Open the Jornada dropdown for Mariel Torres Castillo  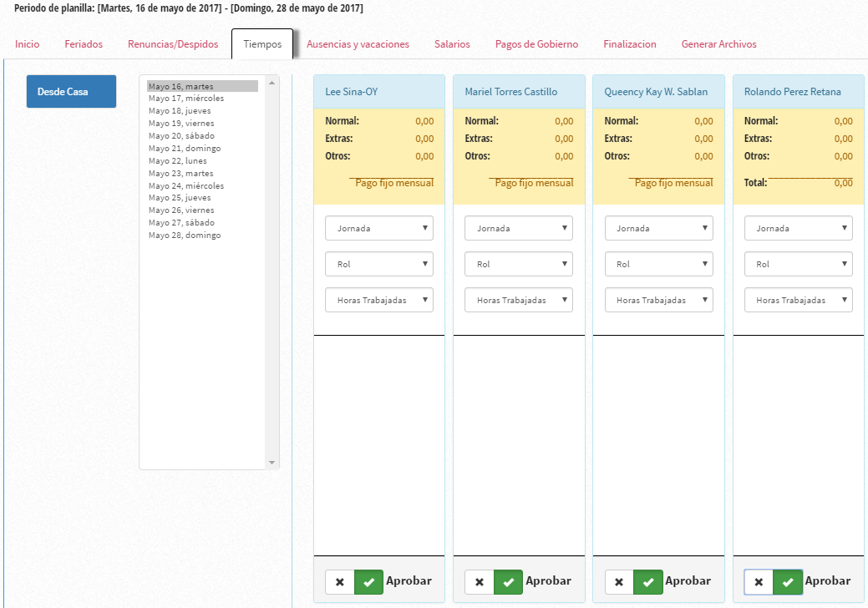click(x=519, y=228)
